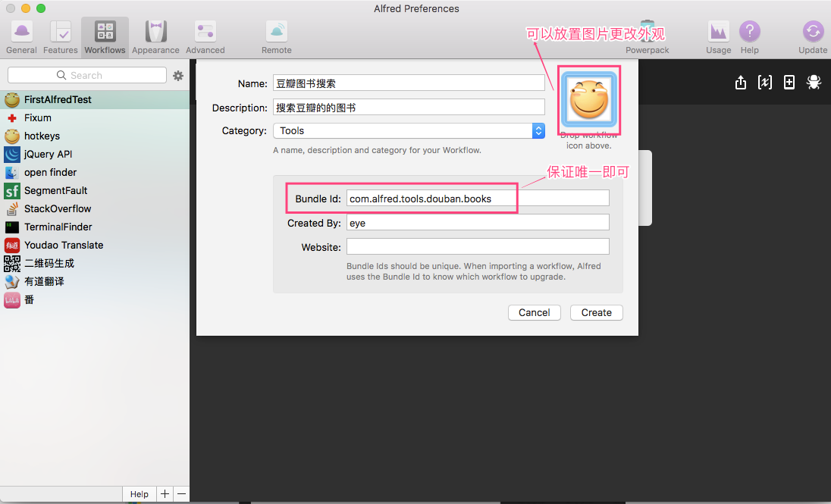This screenshot has height=504, width=831.
Task: Create the workflow
Action: [596, 313]
